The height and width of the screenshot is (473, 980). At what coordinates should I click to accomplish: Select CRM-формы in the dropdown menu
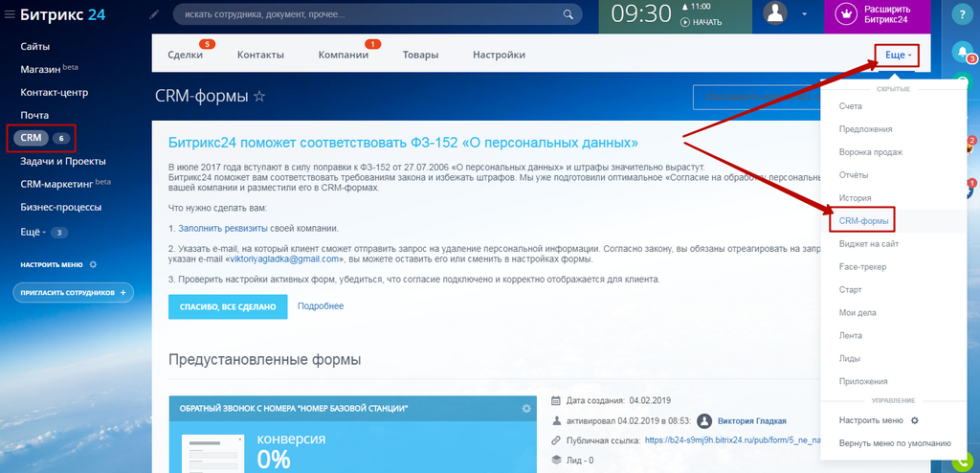862,221
